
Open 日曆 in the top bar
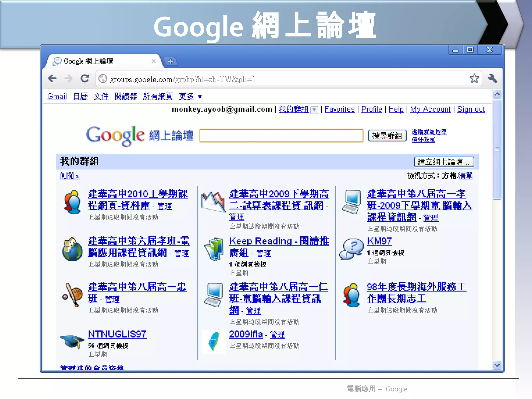tap(80, 96)
